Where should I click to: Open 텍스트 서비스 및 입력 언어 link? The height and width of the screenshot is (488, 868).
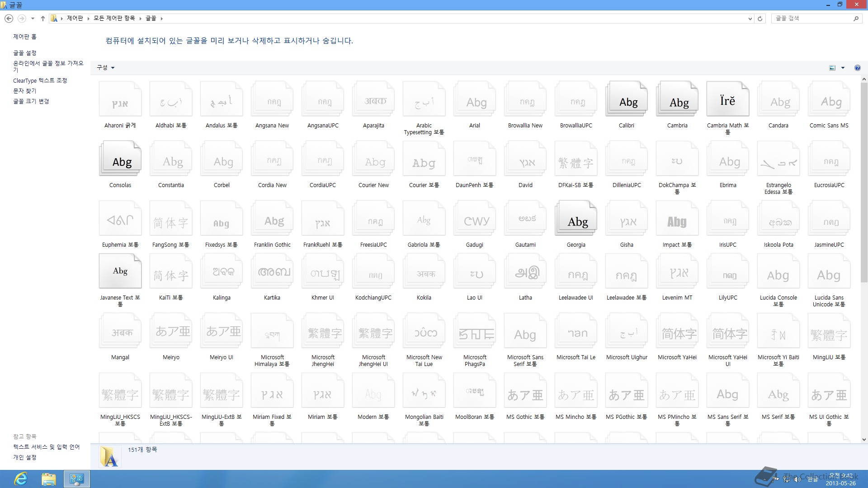(x=47, y=447)
